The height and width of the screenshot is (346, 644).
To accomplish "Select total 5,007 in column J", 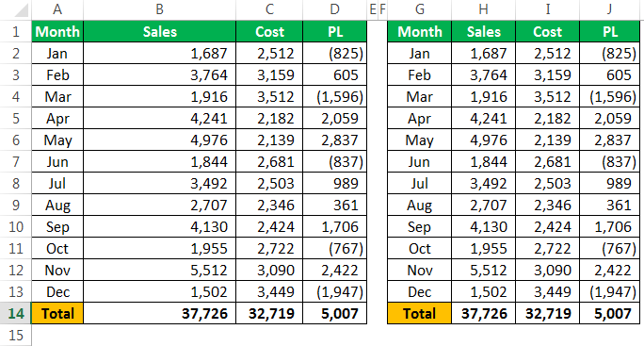I will tap(610, 313).
